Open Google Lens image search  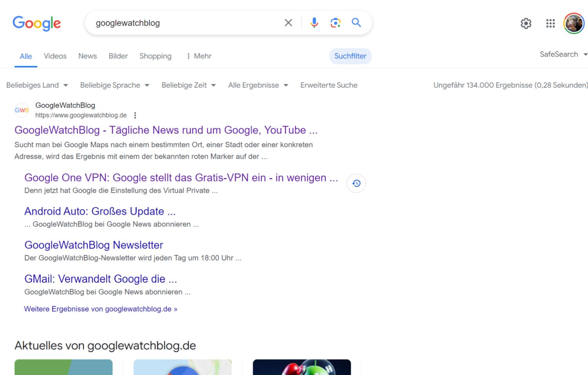pyautogui.click(x=335, y=23)
